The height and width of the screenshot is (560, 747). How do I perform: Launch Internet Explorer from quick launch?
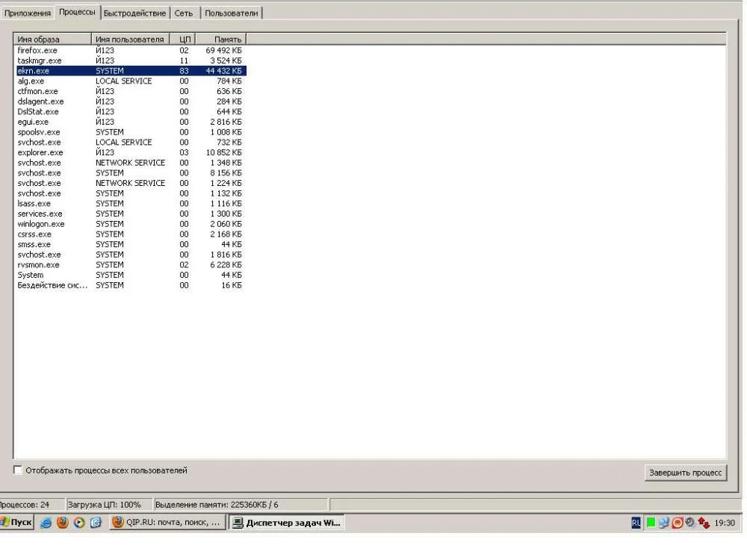[x=46, y=523]
